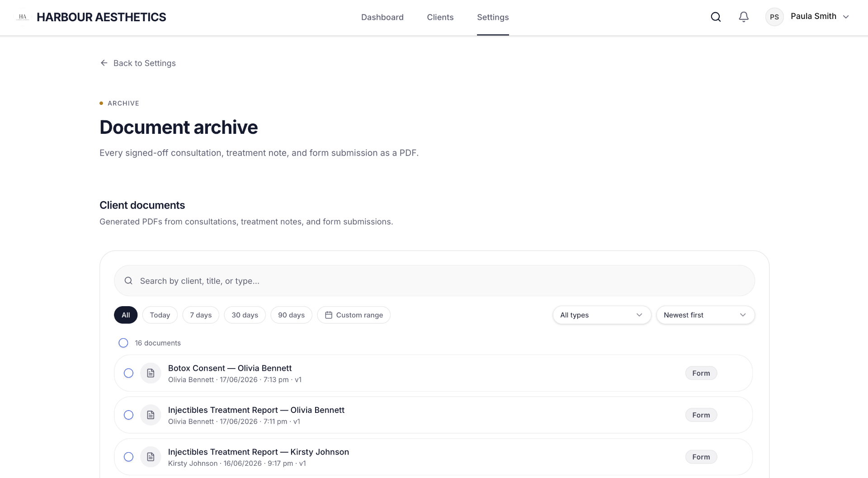Click the Kirsty Johnson 16/06/2026 metadata line
This screenshot has width=868, height=478.
[x=237, y=464]
